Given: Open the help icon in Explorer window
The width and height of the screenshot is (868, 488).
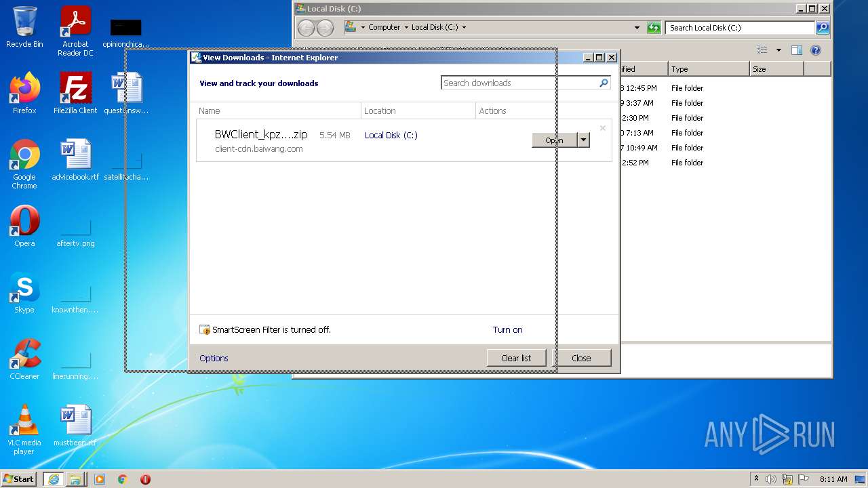Looking at the screenshot, I should click(x=816, y=50).
